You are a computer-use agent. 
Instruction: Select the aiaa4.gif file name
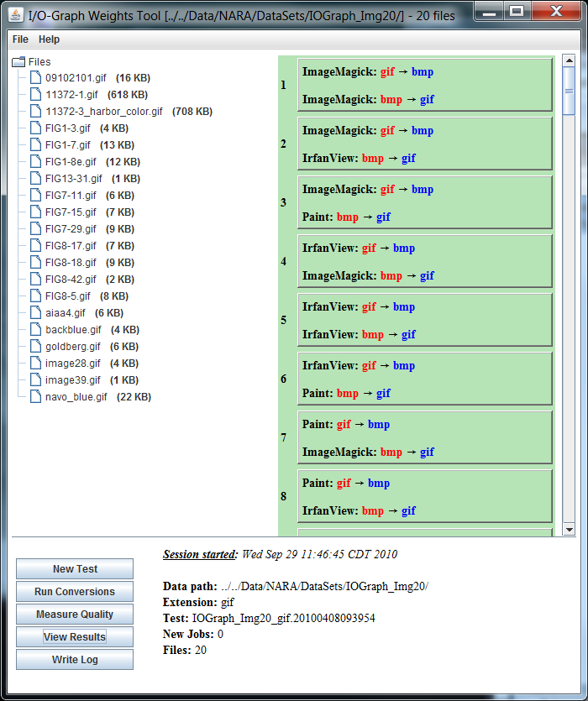click(x=66, y=312)
